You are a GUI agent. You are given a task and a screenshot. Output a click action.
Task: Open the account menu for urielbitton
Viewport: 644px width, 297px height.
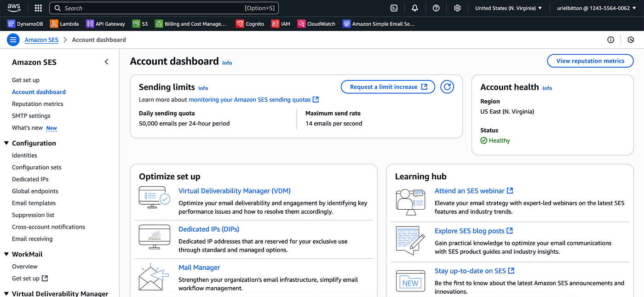click(x=596, y=8)
